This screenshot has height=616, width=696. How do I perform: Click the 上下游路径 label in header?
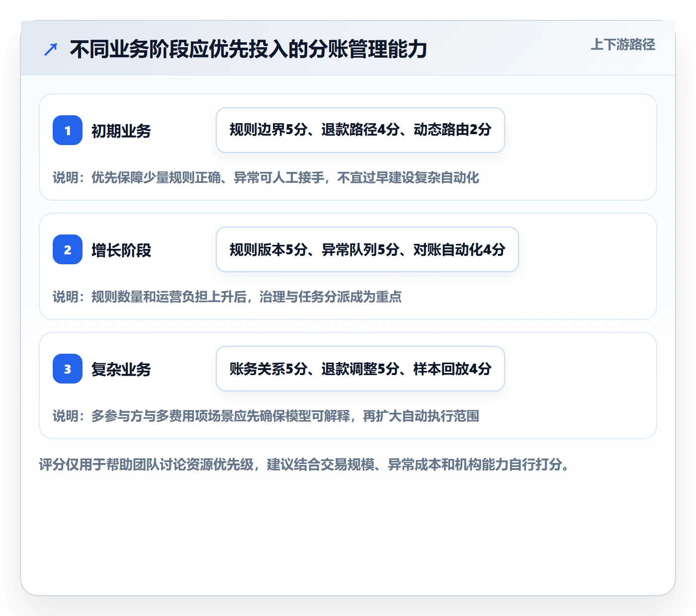coord(622,45)
